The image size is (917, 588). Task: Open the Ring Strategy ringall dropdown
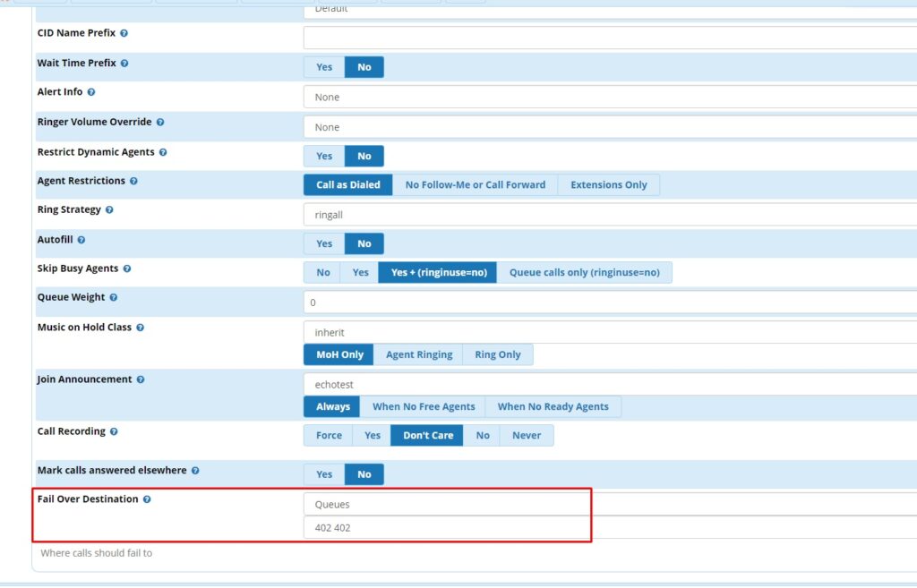(x=609, y=215)
